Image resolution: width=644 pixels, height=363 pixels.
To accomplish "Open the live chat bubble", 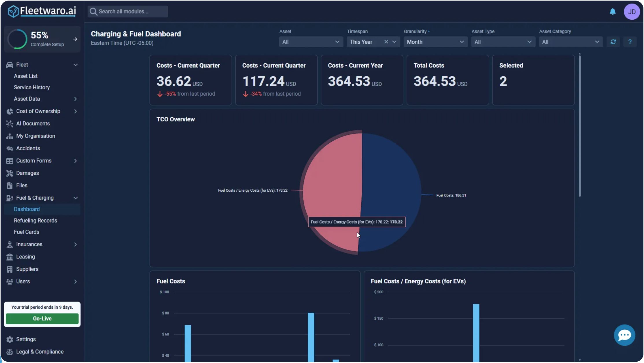I will [624, 335].
